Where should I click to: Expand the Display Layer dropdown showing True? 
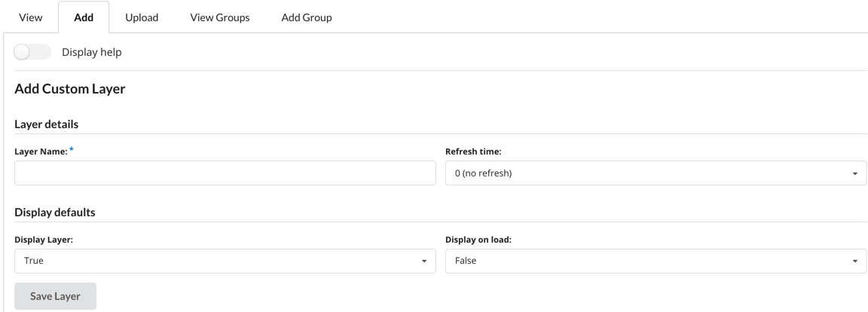click(219, 261)
